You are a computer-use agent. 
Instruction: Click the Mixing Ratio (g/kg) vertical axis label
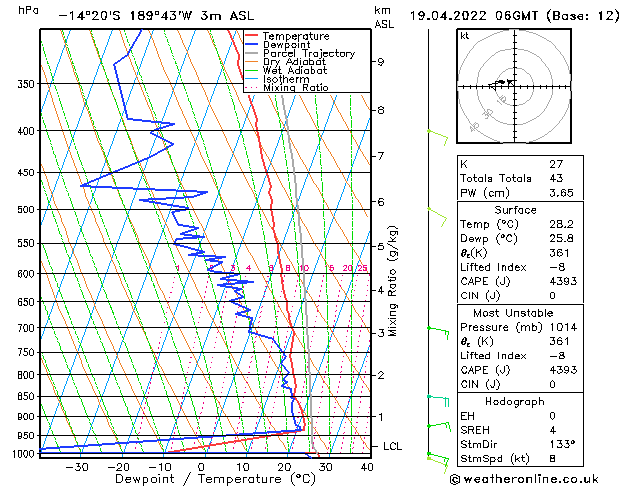392,281
